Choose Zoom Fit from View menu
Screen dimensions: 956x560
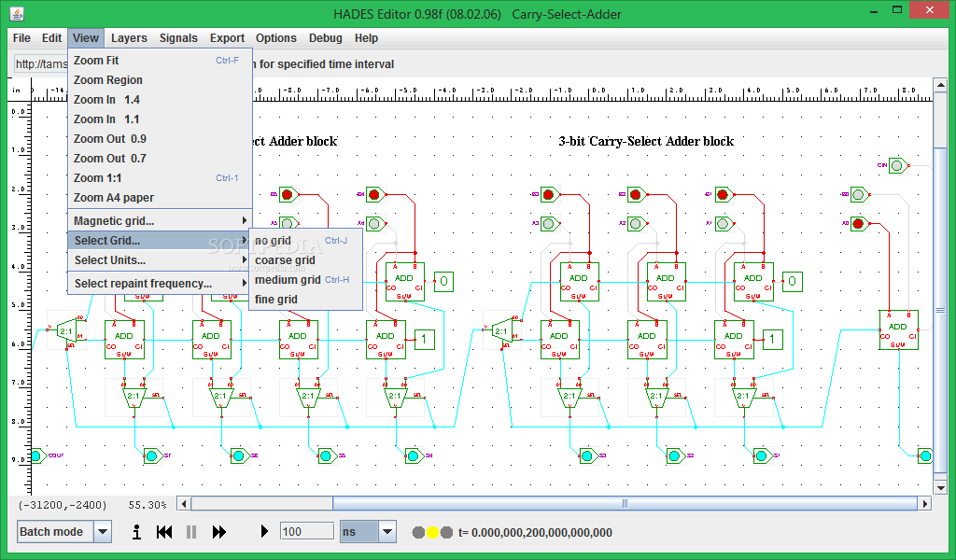pyautogui.click(x=160, y=61)
